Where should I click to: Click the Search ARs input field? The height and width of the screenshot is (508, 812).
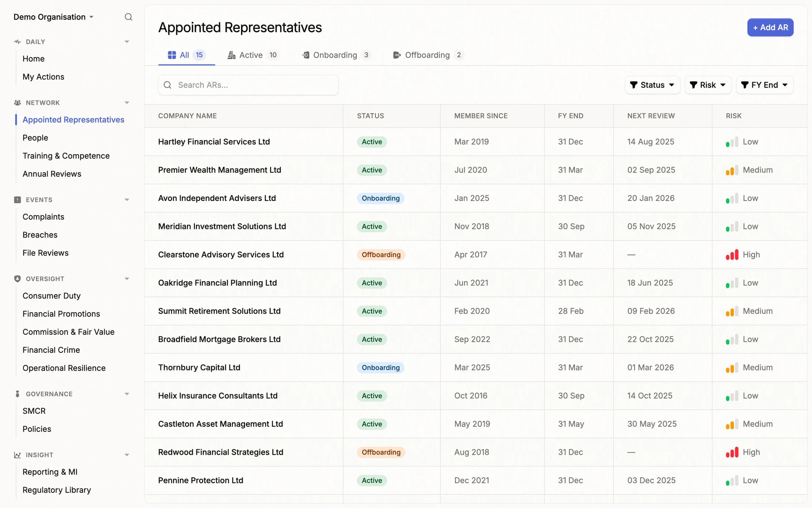point(248,85)
